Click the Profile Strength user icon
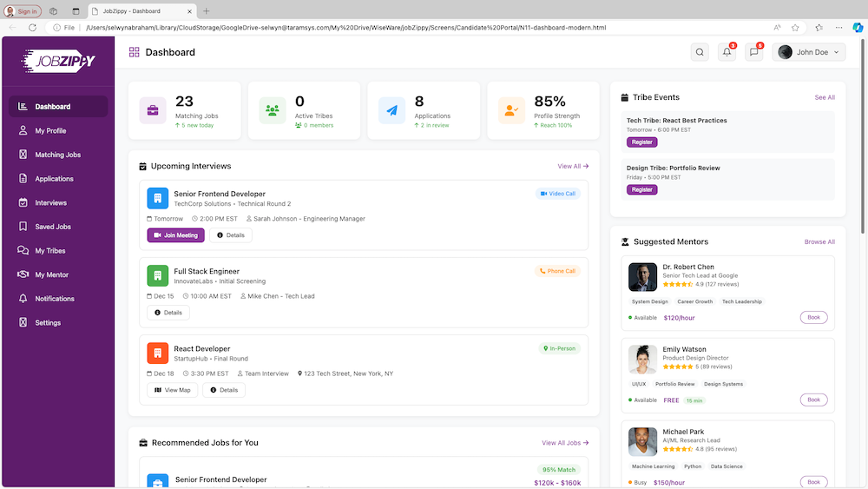This screenshot has width=868, height=489. pyautogui.click(x=511, y=110)
